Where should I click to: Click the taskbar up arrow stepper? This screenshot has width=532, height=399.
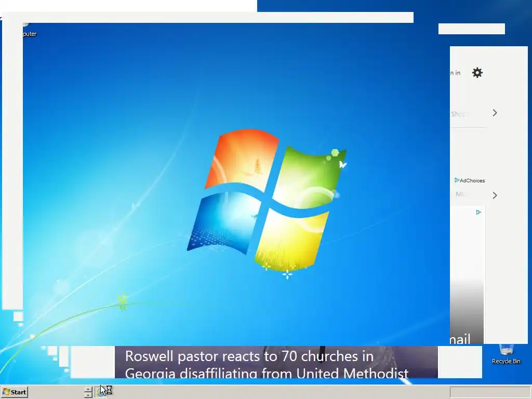[x=88, y=390]
